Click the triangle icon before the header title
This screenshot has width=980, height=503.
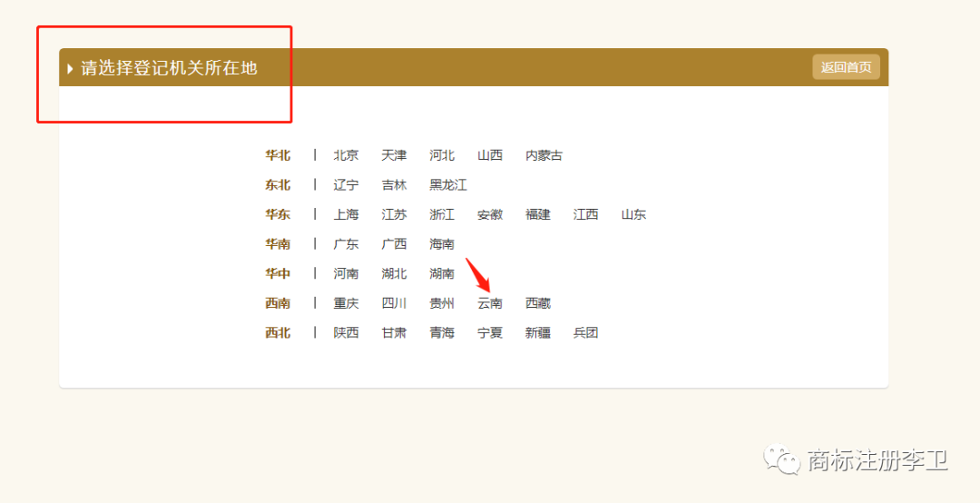click(70, 68)
